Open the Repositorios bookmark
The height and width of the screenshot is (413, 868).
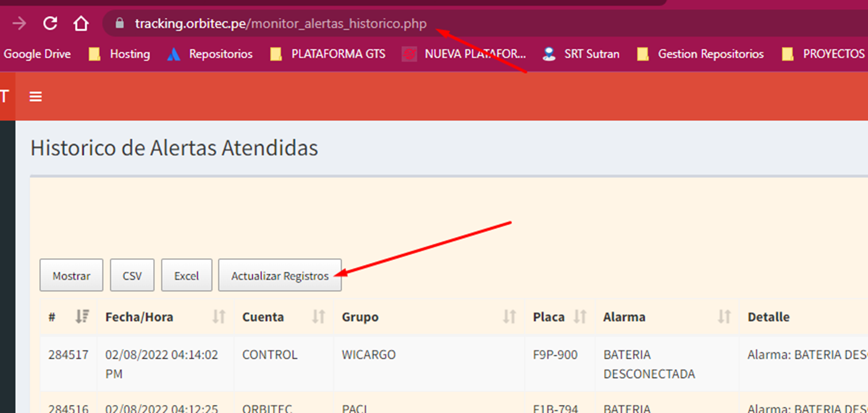211,54
